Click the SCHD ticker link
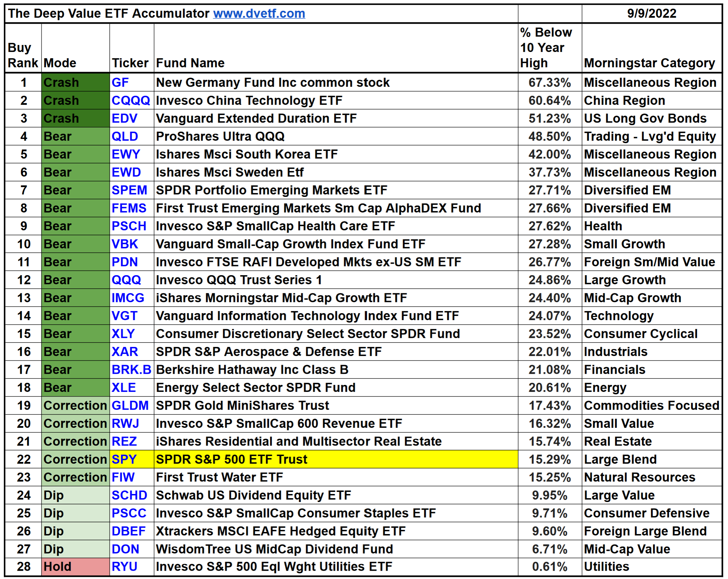The width and height of the screenshot is (728, 579). click(x=129, y=495)
